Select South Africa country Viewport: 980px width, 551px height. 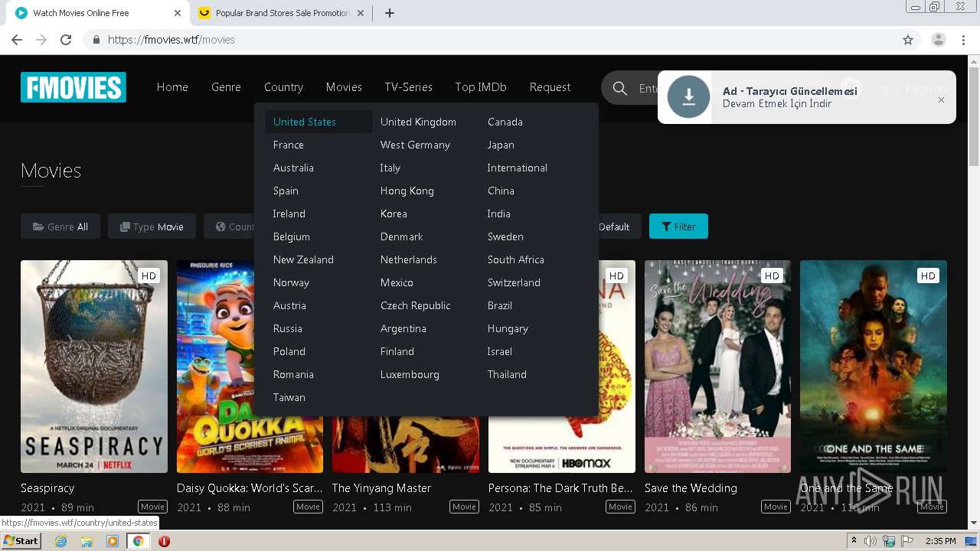(516, 259)
